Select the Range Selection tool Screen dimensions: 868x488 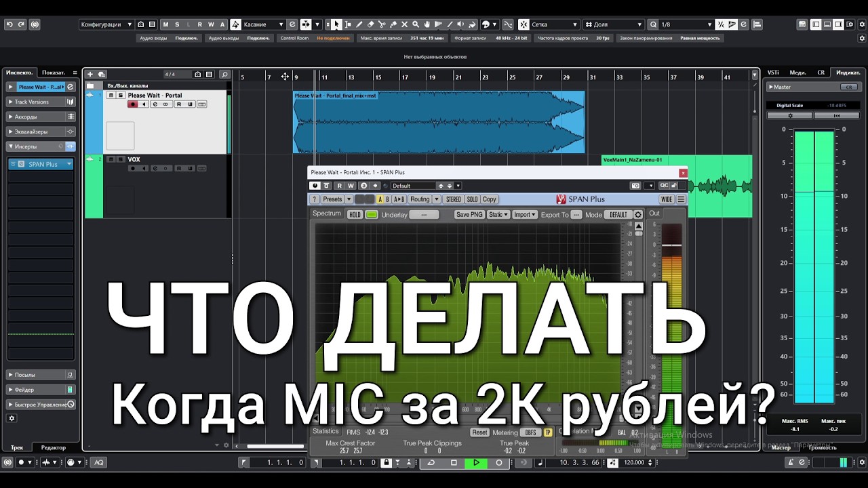pyautogui.click(x=348, y=24)
